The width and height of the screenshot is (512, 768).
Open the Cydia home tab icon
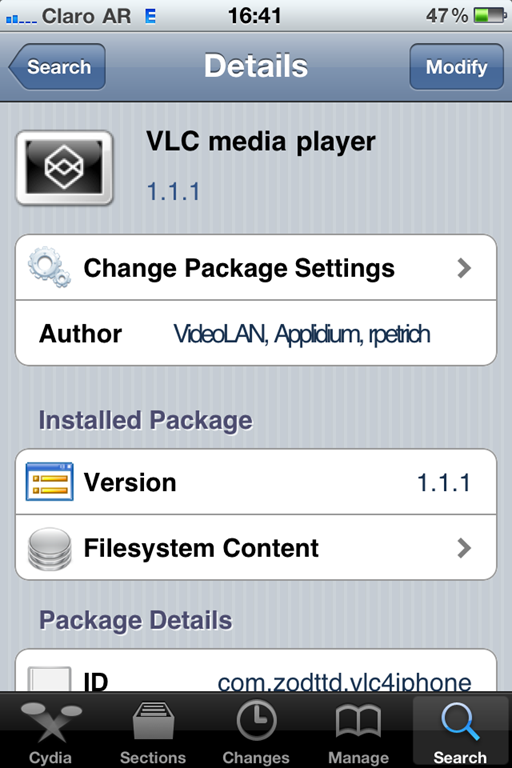point(50,723)
